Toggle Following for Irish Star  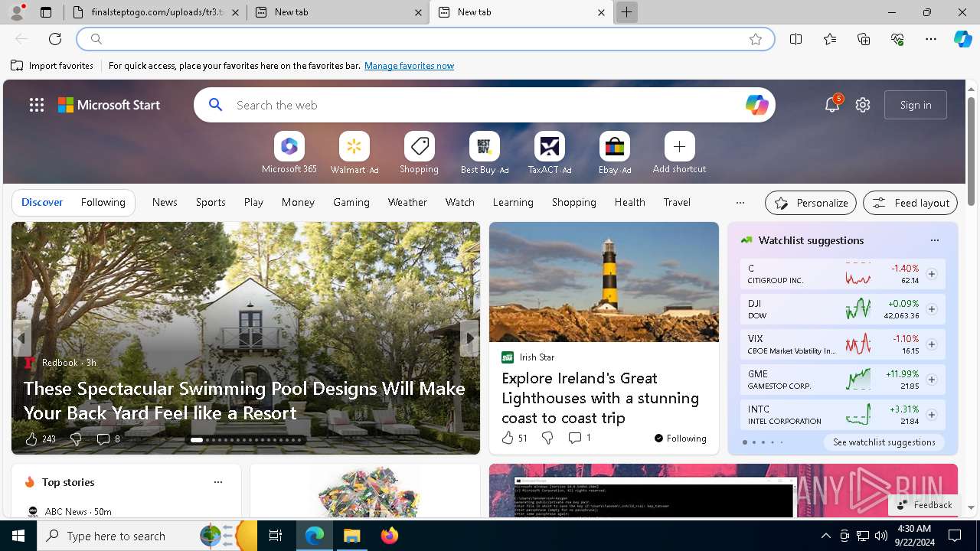click(x=680, y=439)
